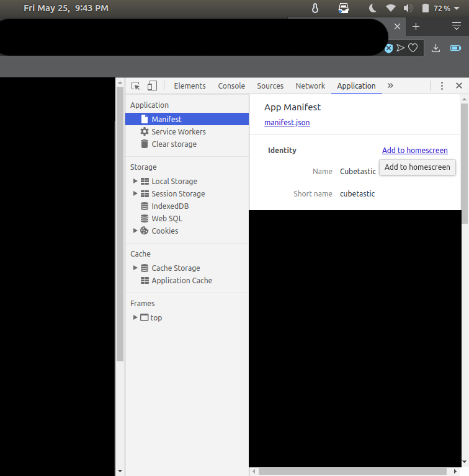Click the sidebar scroll down arrow

pos(120,471)
